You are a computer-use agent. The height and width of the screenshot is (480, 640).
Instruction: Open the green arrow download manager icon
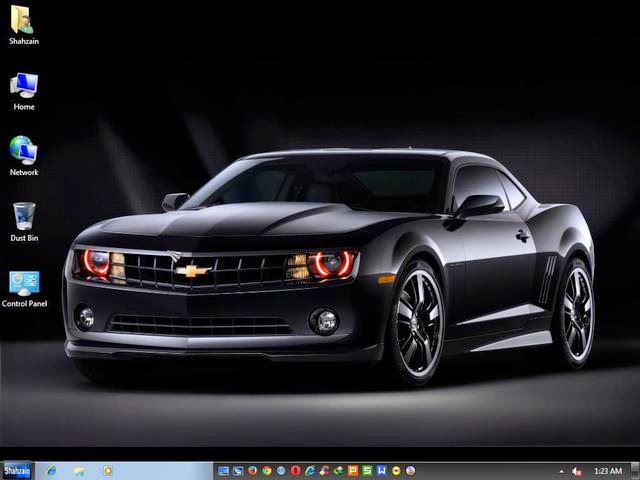tap(339, 471)
